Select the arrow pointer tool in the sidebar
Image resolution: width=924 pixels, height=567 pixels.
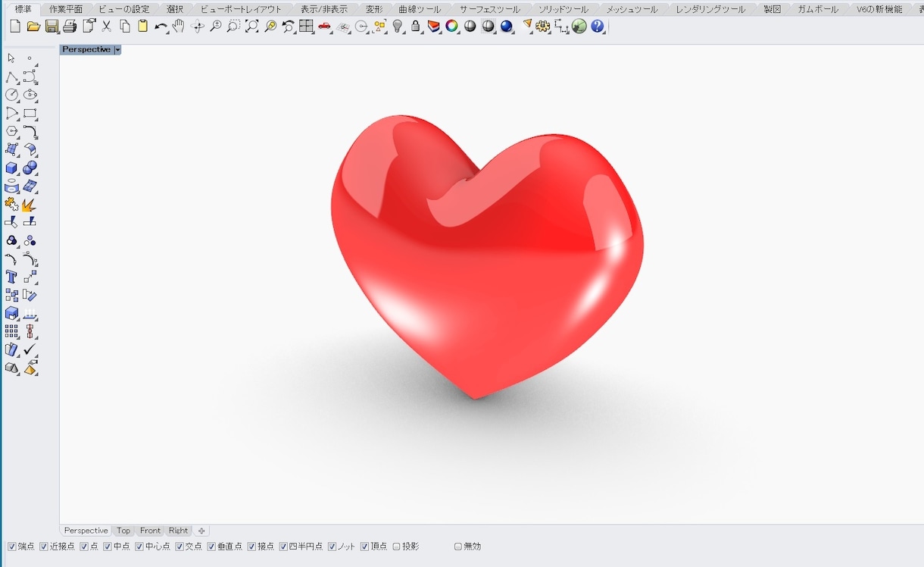[11, 58]
